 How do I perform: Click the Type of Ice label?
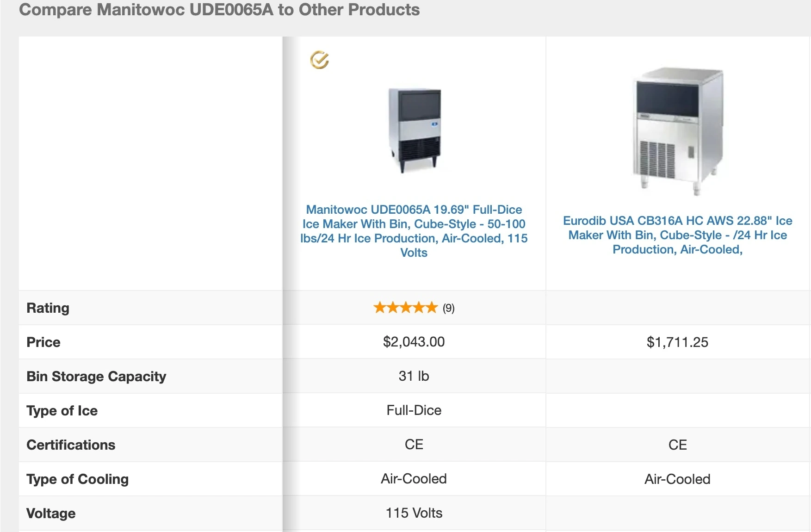point(62,411)
